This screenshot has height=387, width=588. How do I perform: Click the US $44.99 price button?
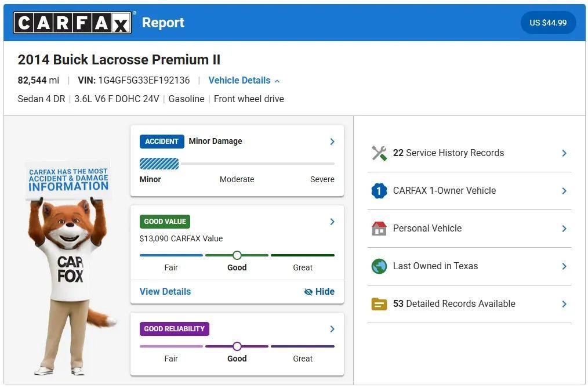click(x=548, y=23)
